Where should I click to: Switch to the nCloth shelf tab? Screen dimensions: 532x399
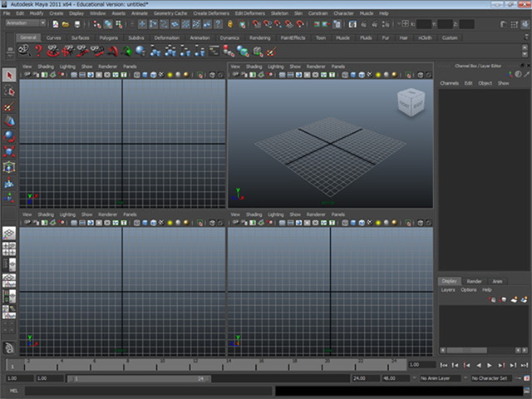[425, 37]
